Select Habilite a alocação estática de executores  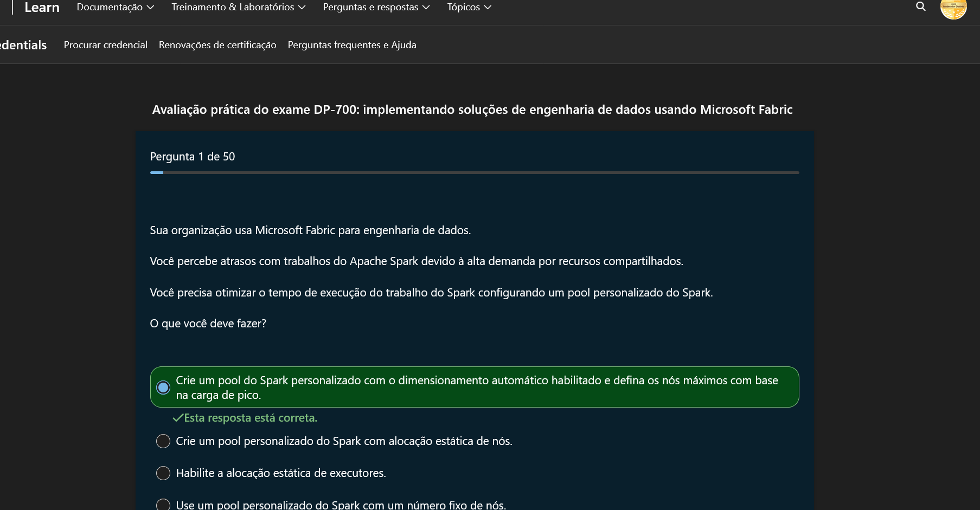pos(271,473)
